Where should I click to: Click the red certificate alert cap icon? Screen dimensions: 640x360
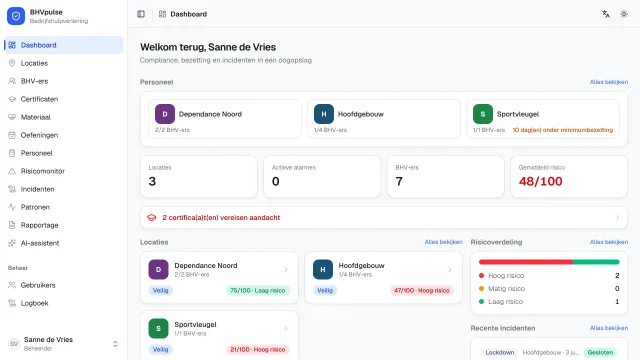(x=151, y=218)
